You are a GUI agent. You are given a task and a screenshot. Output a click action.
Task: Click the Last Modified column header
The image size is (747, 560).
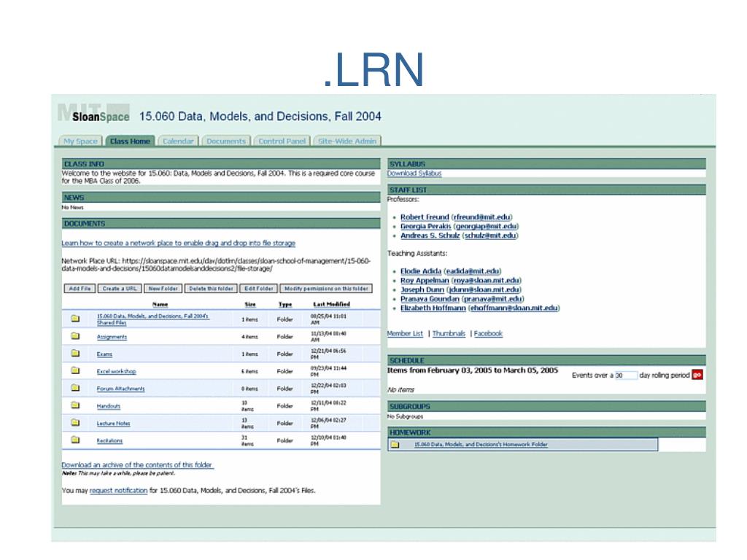click(331, 304)
